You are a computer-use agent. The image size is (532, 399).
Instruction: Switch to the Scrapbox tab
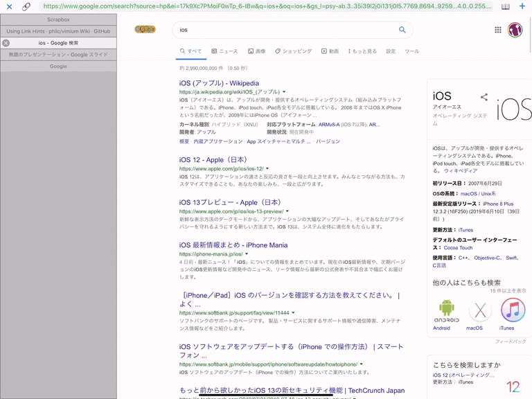[58, 19]
